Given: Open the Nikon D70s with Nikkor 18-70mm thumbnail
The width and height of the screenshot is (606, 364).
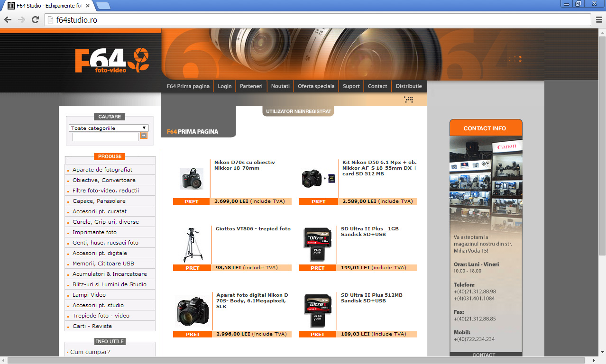Looking at the screenshot, I should (192, 178).
